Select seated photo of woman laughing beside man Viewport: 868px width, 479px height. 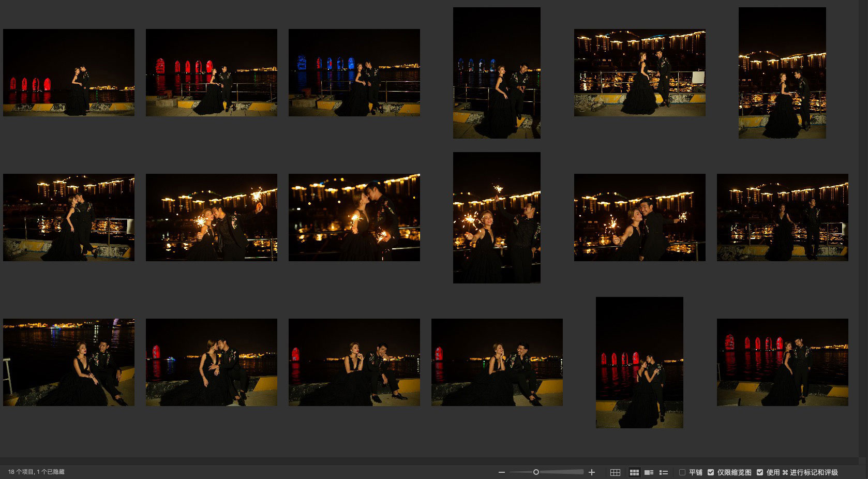pos(497,362)
